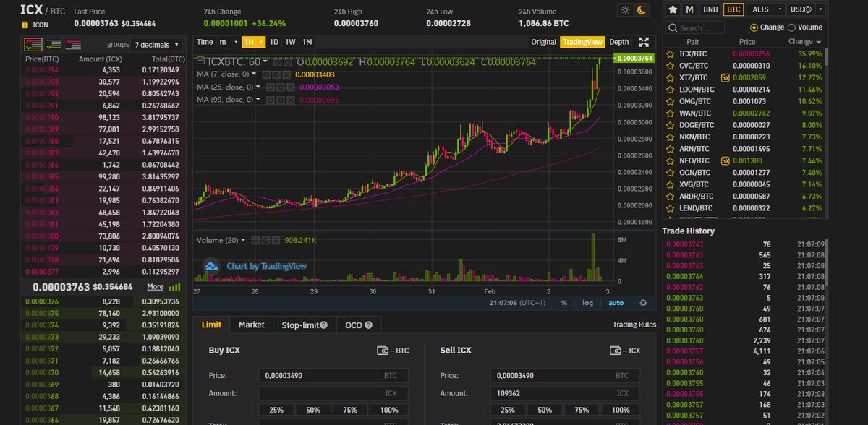The height and width of the screenshot is (425, 868).
Task: Click chart settings gear icon
Action: pyautogui.click(x=643, y=303)
